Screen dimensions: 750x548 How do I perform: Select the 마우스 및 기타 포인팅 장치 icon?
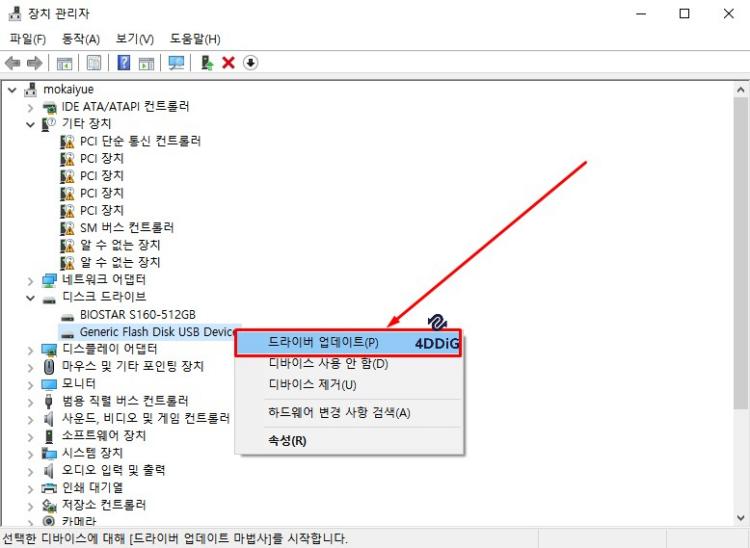click(49, 367)
